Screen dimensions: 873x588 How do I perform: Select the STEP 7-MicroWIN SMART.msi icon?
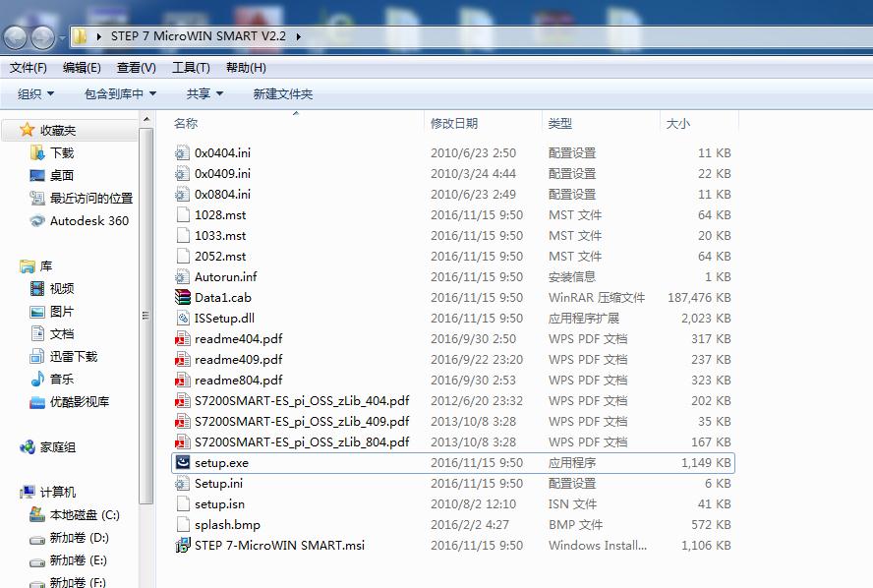(x=182, y=545)
